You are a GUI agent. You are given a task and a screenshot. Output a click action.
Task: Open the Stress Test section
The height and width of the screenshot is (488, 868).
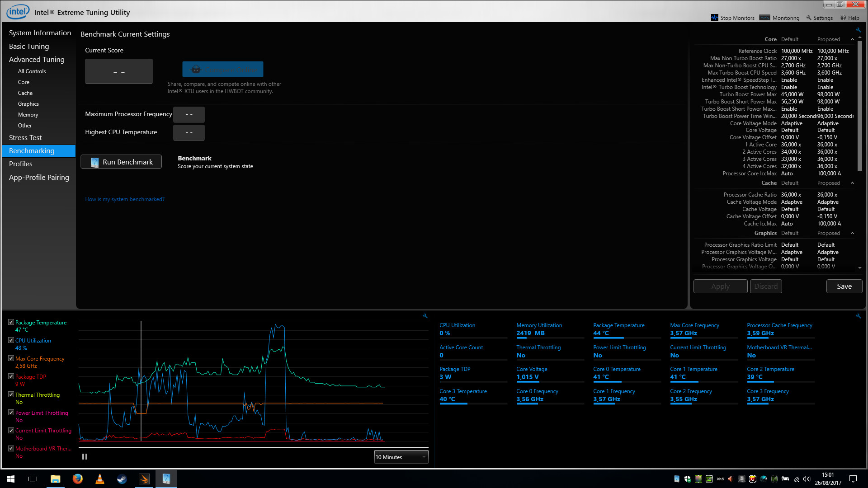25,138
